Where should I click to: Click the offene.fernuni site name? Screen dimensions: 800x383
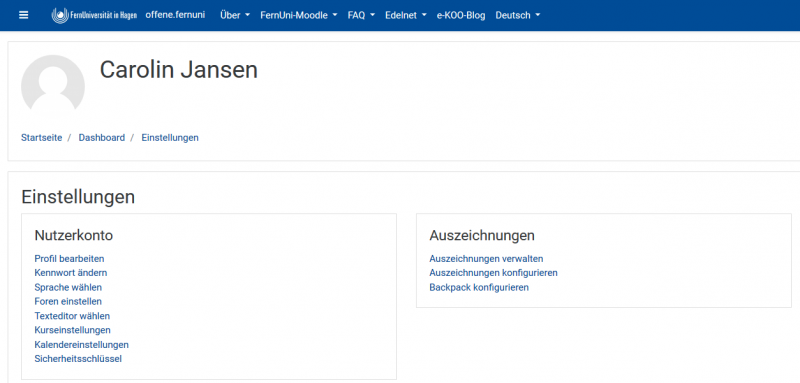coord(175,15)
